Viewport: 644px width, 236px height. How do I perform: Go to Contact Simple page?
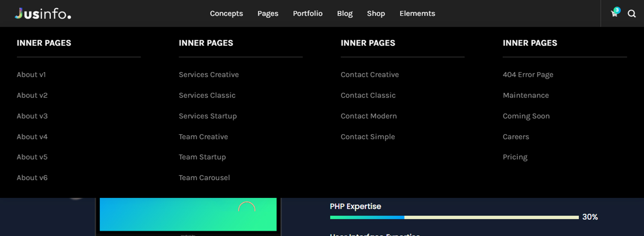click(368, 137)
